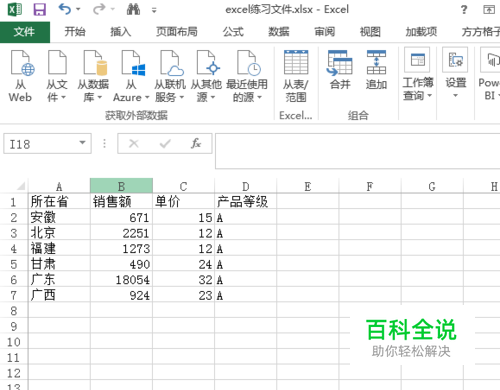500x390 pixels.
Task: Click into the formula bar input
Action: [358, 151]
